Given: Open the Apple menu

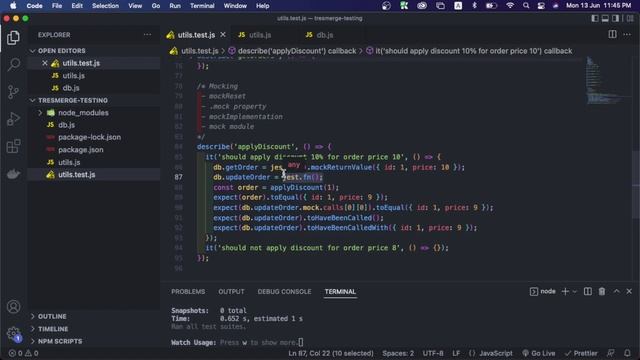Looking at the screenshot, I should coord(13,6).
